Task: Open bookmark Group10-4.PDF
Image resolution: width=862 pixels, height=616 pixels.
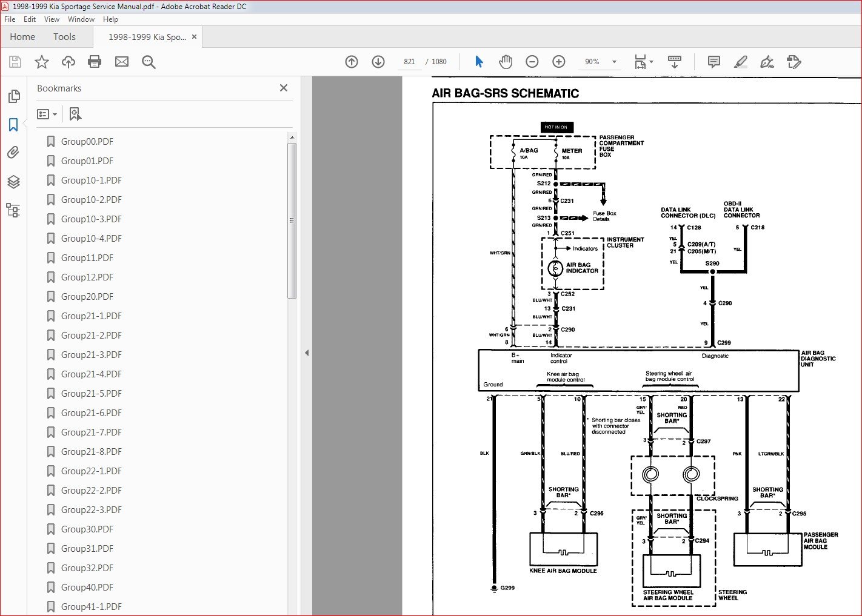Action: (92, 239)
